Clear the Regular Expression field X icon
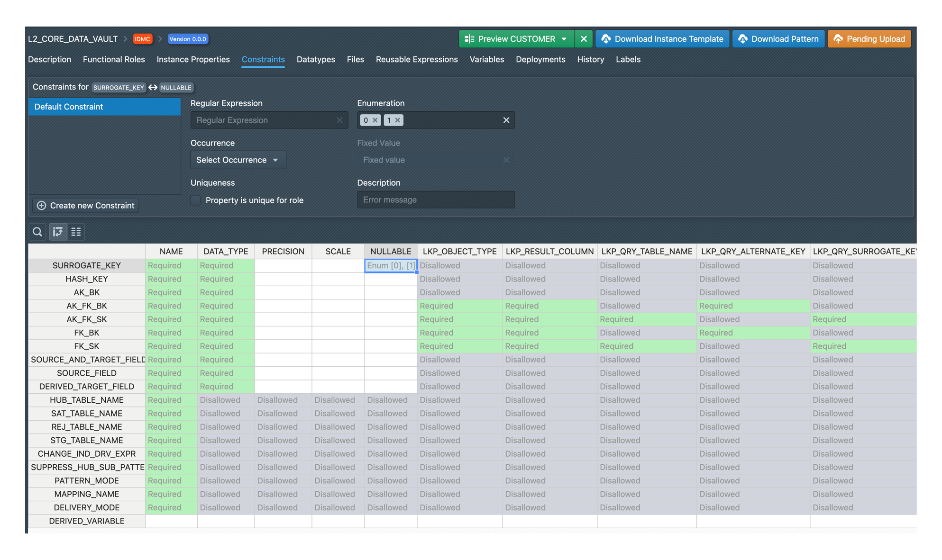The width and height of the screenshot is (942, 560). [x=339, y=120]
